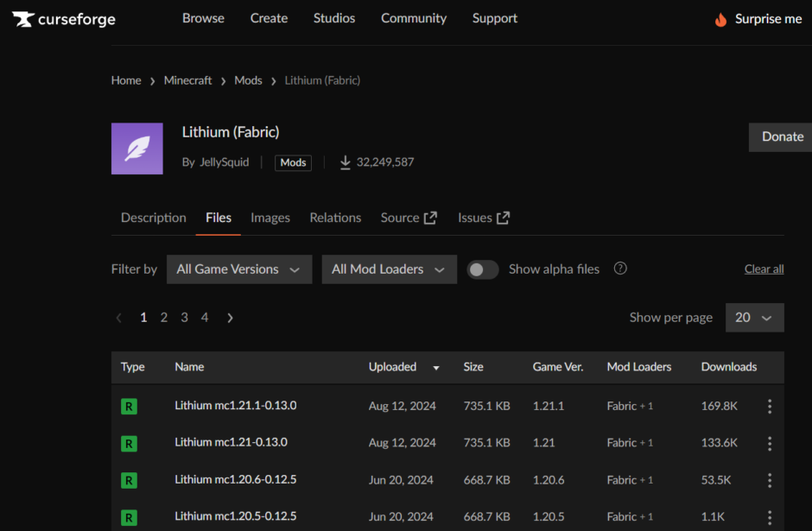Switch to the Relations tab
This screenshot has height=531, width=812.
click(x=335, y=218)
